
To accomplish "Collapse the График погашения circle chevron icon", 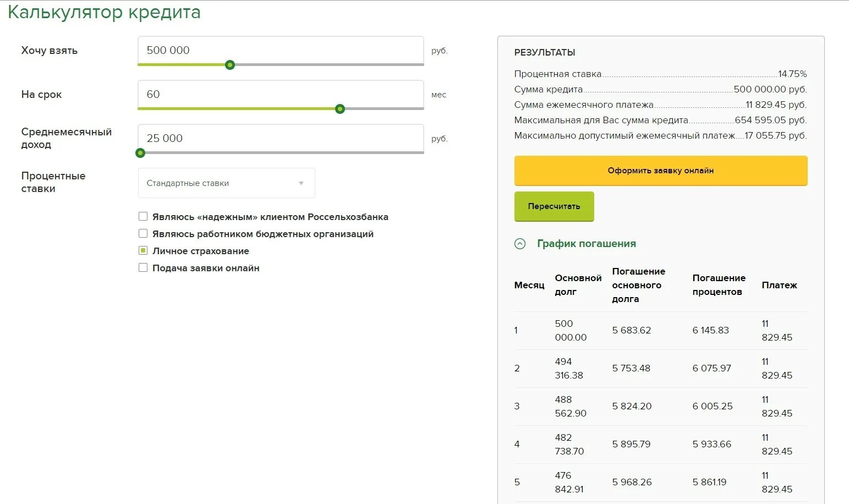I will coord(520,244).
